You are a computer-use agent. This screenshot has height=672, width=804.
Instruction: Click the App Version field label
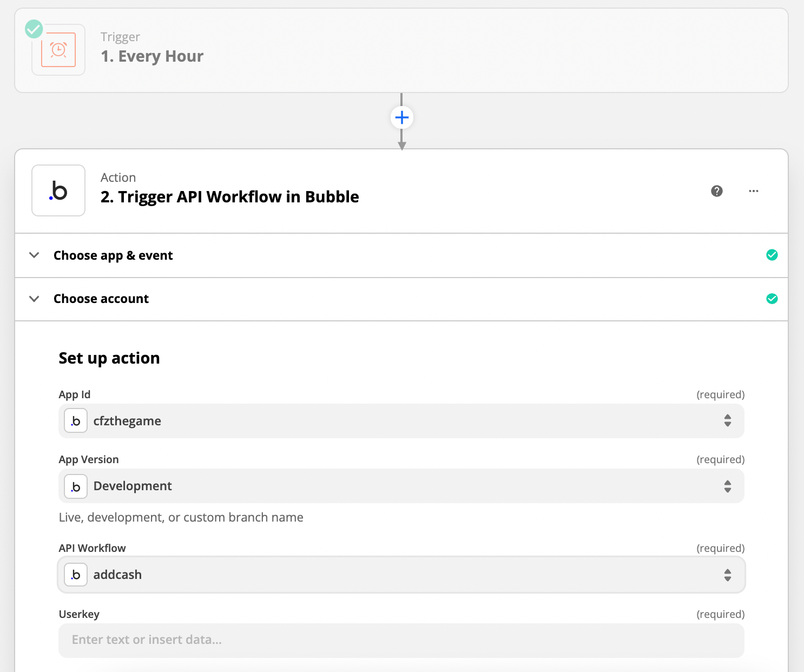click(89, 459)
